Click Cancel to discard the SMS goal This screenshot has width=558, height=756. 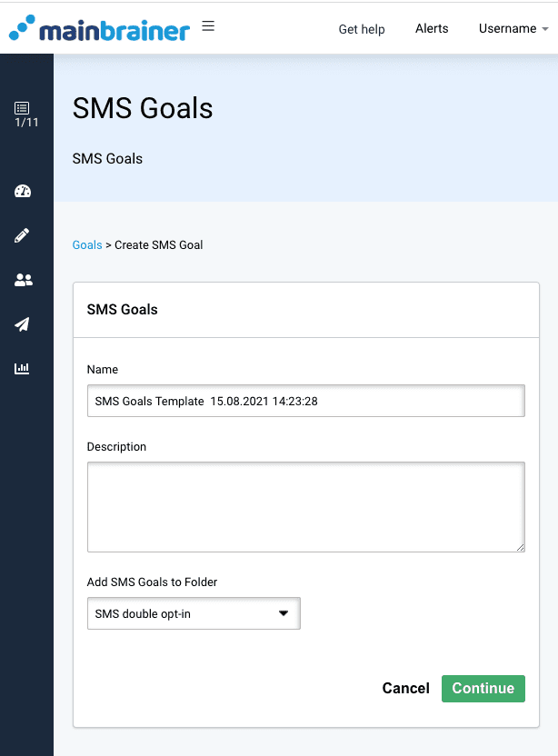(x=405, y=688)
